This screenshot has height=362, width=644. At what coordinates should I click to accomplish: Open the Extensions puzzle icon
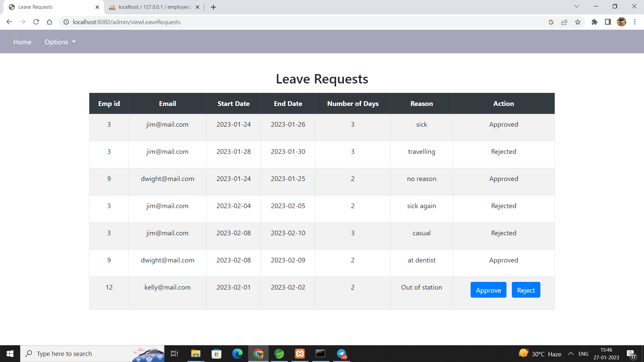[x=595, y=22]
